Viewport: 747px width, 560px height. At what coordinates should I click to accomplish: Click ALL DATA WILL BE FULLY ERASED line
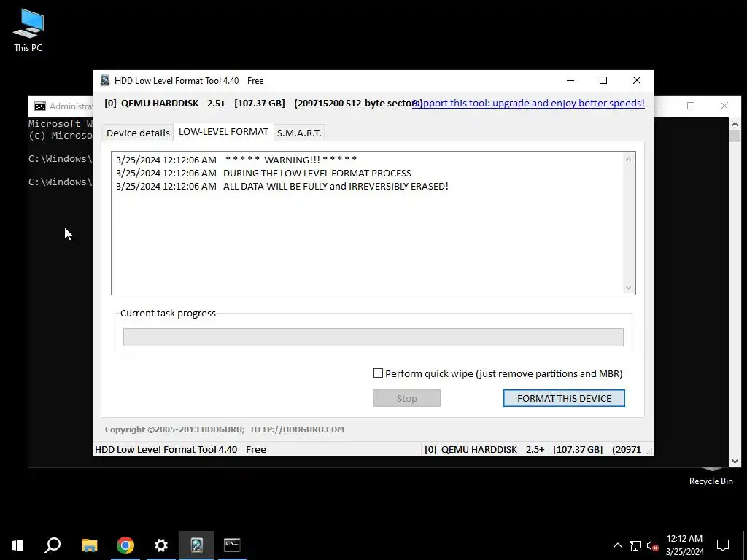282,186
